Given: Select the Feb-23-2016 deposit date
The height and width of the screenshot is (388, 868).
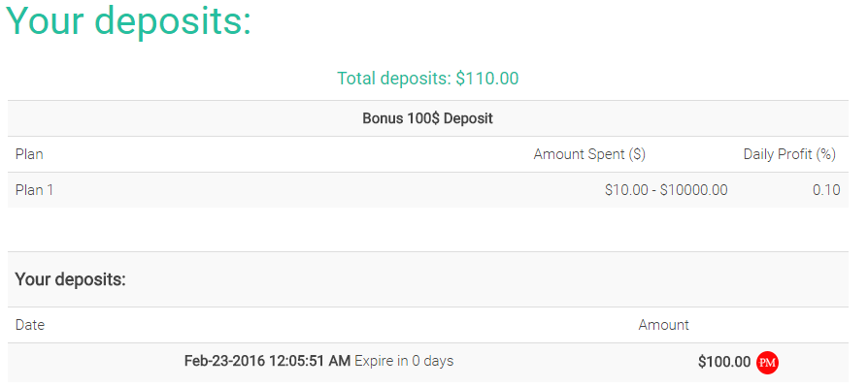Looking at the screenshot, I should 226,361.
